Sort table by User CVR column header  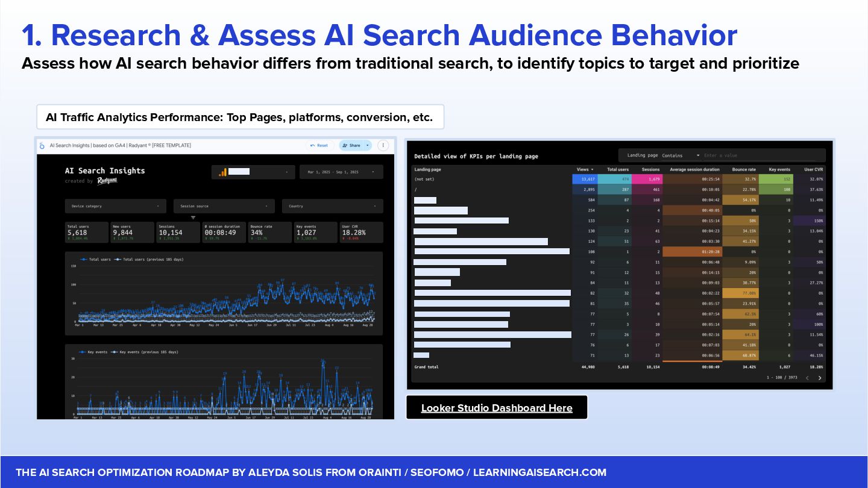pos(813,169)
